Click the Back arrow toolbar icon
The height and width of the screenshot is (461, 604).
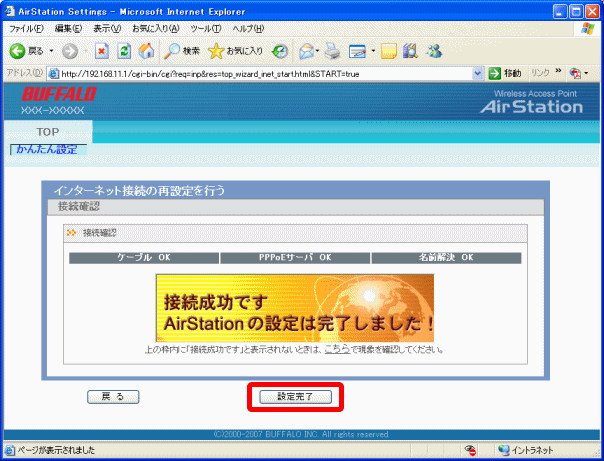(x=17, y=51)
